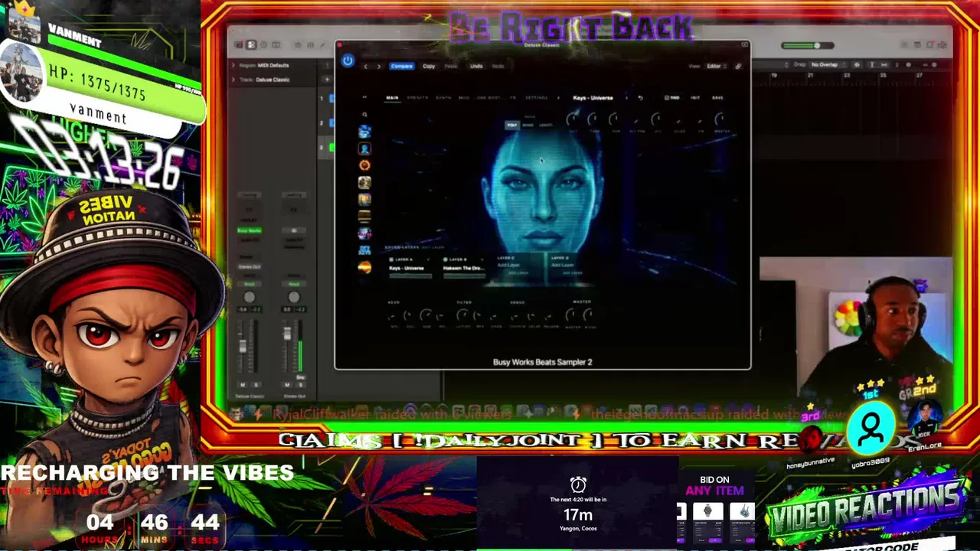This screenshot has height=551, width=980.
Task: Select the fourth library icon in sidebar
Action: tap(364, 182)
